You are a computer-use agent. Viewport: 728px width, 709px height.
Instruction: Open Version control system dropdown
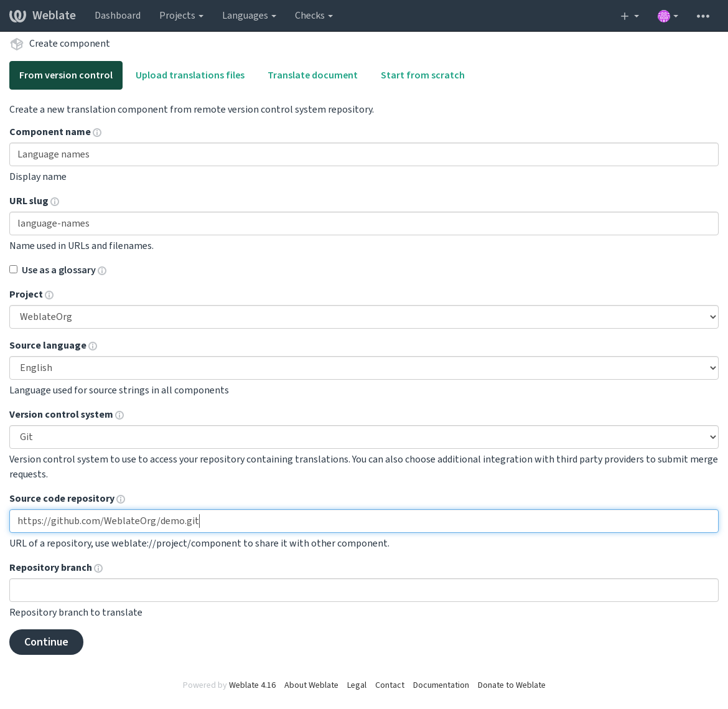[363, 437]
